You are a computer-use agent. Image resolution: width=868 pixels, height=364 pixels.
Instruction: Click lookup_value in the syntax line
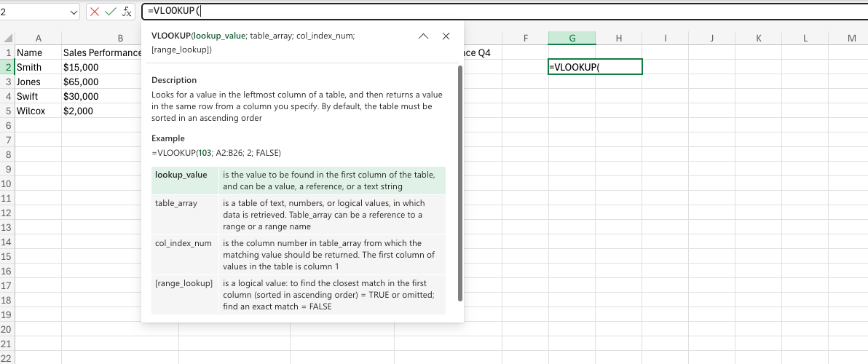tap(218, 36)
